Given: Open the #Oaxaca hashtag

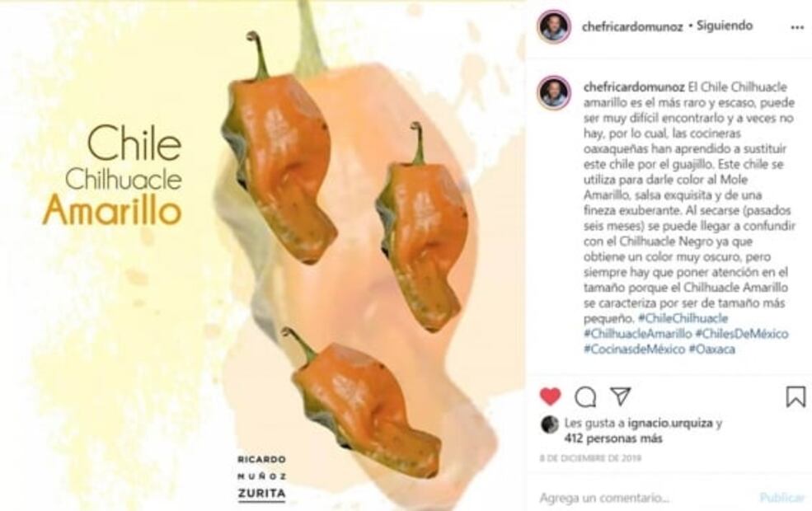Looking at the screenshot, I should pyautogui.click(x=711, y=349).
